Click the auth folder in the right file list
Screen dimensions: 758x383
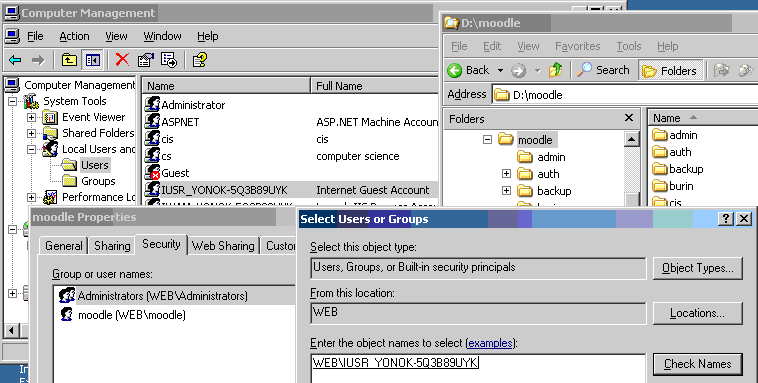[x=672, y=152]
